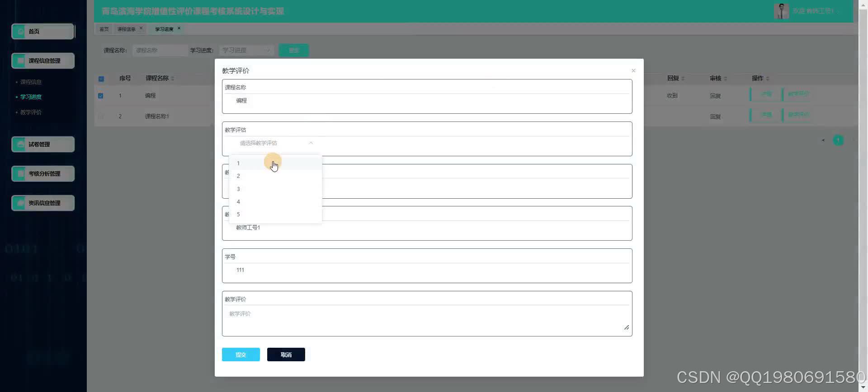This screenshot has width=868, height=392.
Task: Click 详情 button in row 1
Action: click(x=765, y=94)
